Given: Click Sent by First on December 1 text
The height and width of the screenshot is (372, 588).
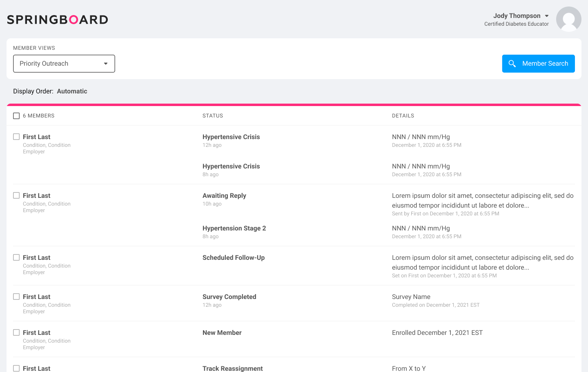Looking at the screenshot, I should [x=445, y=214].
